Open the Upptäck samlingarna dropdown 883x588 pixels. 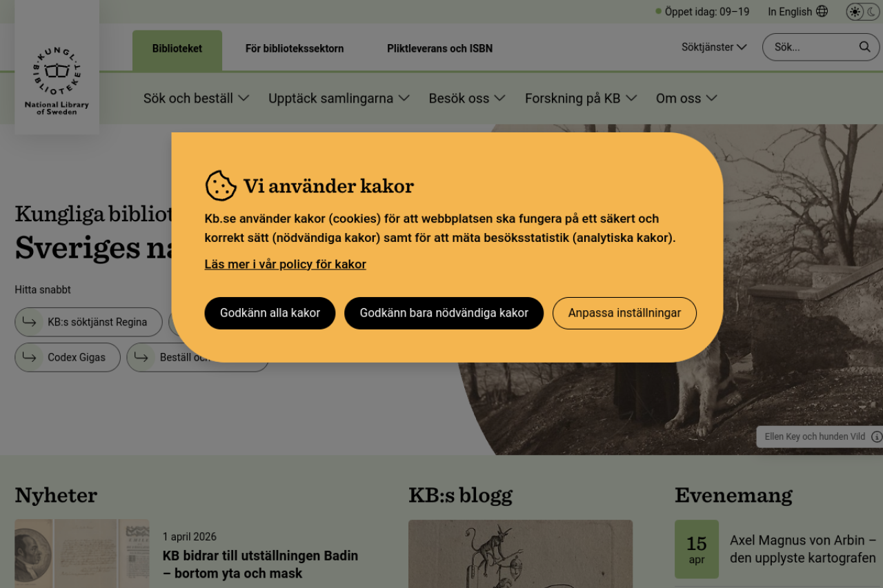pos(339,98)
